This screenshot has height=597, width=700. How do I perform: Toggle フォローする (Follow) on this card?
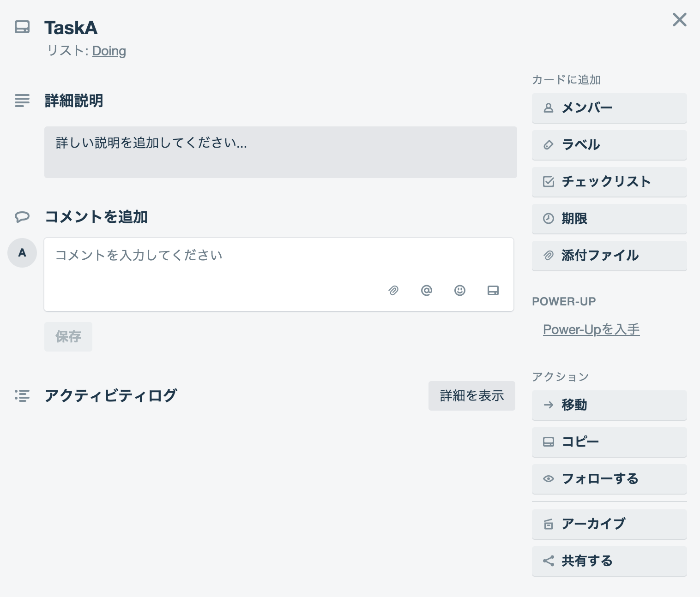pos(609,479)
